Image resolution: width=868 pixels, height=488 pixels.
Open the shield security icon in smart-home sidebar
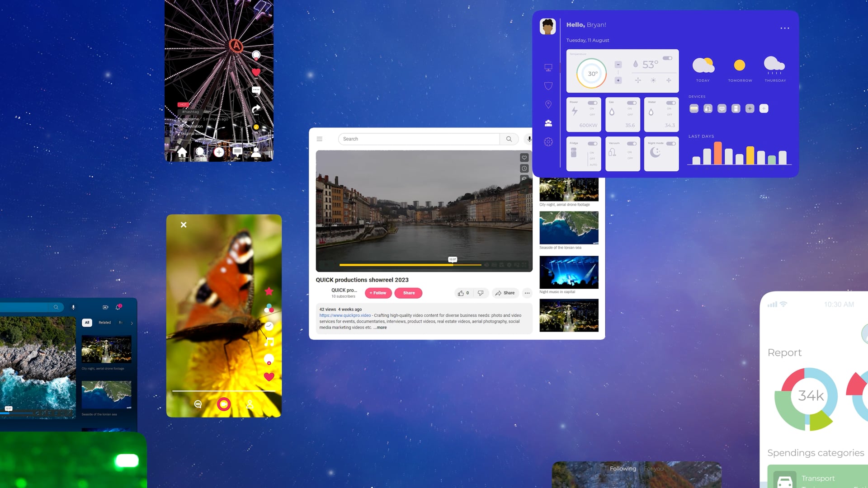tap(548, 86)
